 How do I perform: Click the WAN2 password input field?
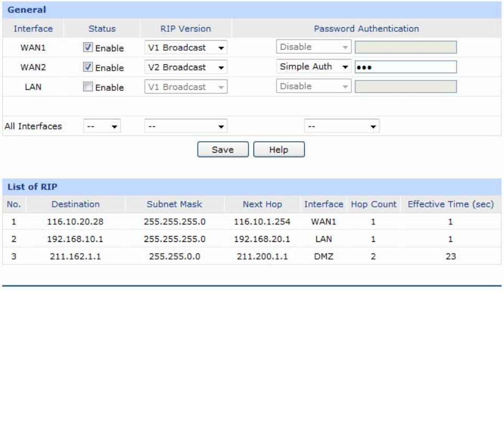click(x=405, y=67)
